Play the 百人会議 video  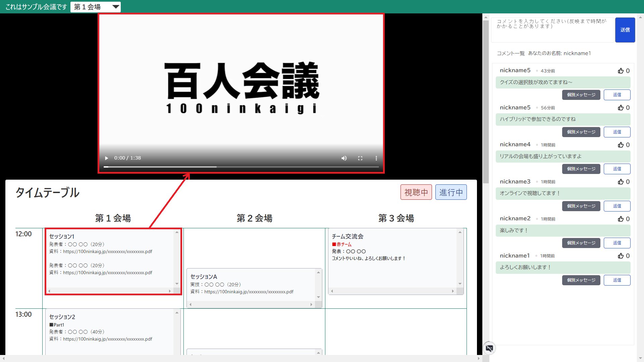[x=107, y=158]
